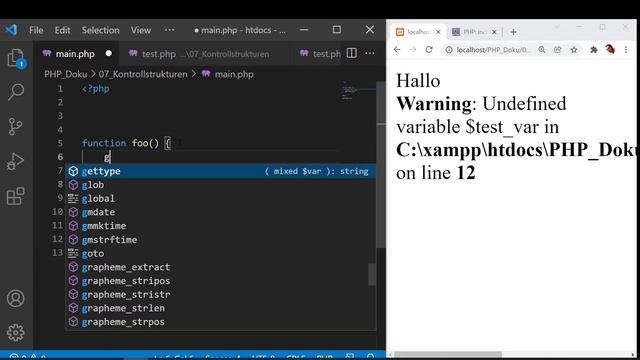
Task: Click PHP_Doku in the breadcrumb
Action: (65, 74)
